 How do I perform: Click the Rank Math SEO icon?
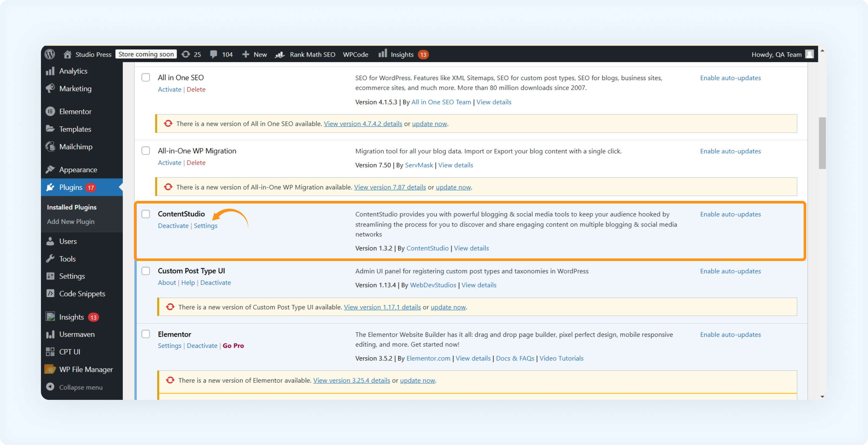tap(280, 54)
